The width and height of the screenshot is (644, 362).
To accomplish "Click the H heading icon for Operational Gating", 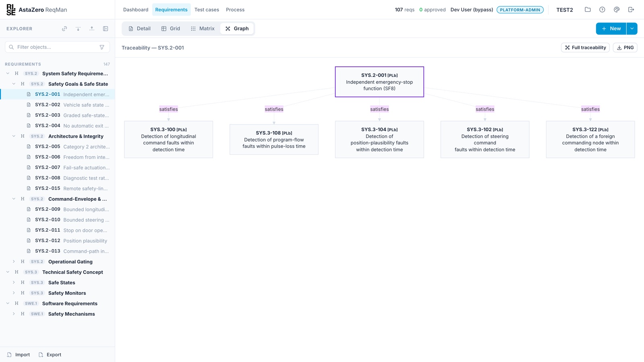I will 23,261.
